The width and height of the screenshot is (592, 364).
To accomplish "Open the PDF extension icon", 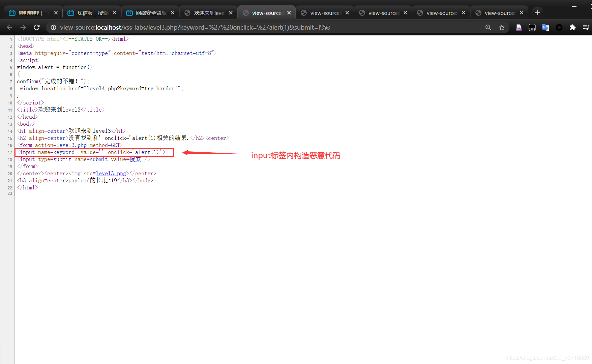I will 519,27.
